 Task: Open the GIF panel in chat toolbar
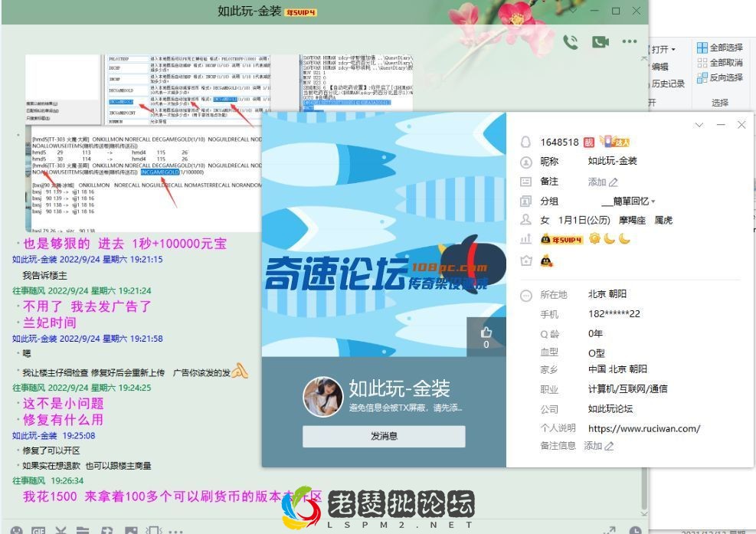(38, 530)
